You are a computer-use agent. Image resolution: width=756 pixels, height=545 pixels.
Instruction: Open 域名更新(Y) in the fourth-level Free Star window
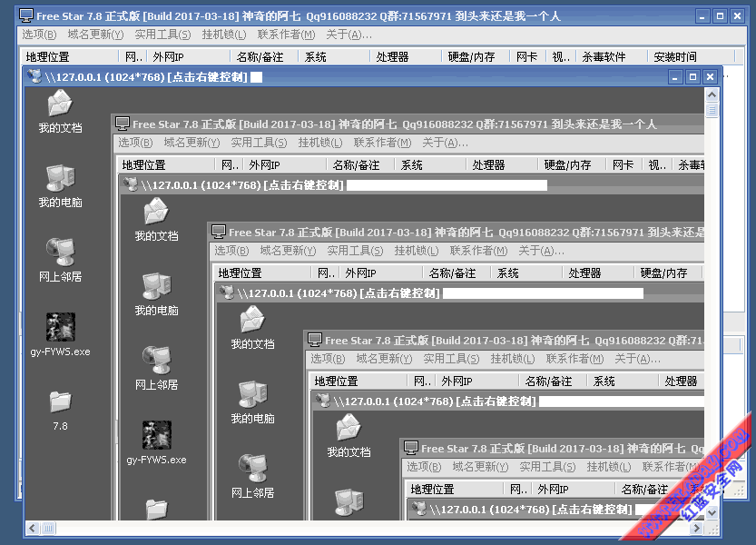[x=384, y=359]
